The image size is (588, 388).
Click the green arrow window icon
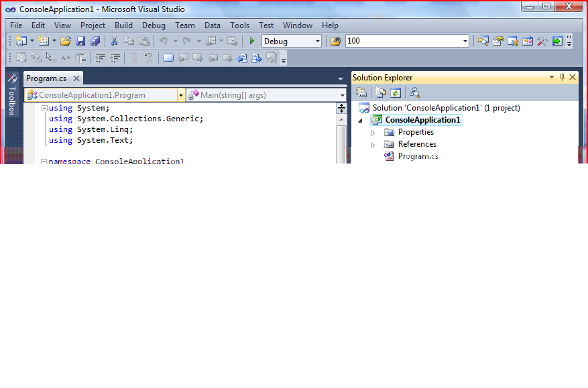click(557, 41)
